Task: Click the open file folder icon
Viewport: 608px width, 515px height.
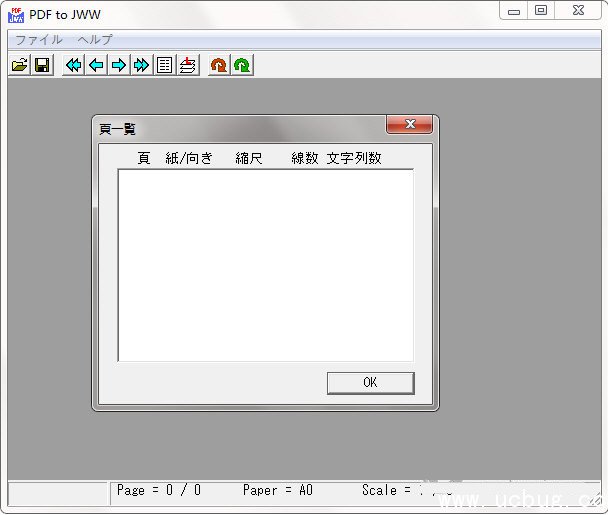Action: point(19,65)
